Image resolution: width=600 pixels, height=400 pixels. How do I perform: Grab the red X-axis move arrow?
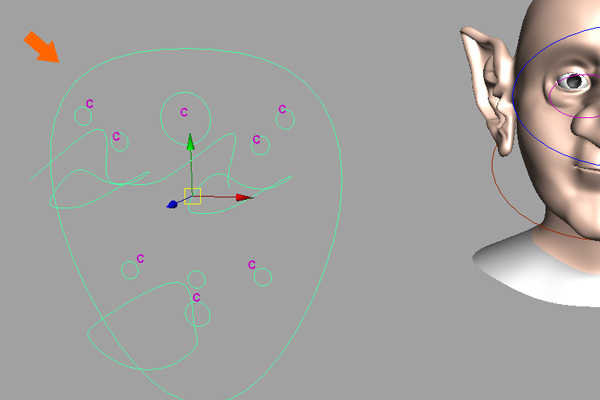(x=244, y=198)
